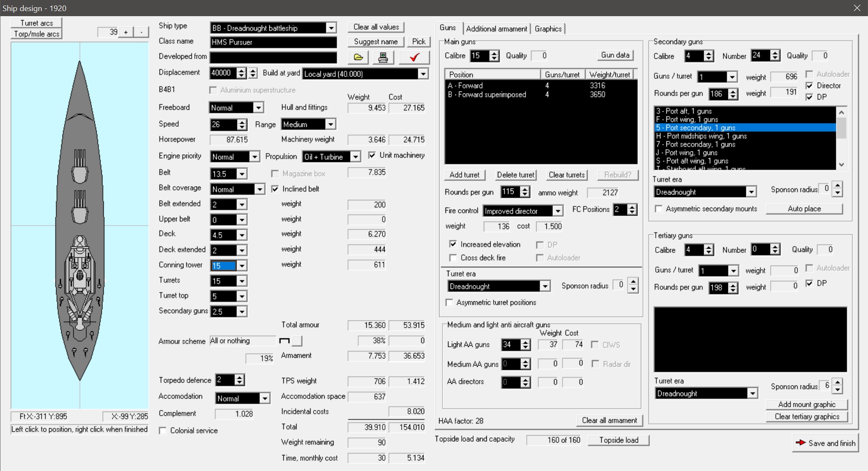
Task: Click Save and finish with red arrow
Action: click(x=825, y=443)
